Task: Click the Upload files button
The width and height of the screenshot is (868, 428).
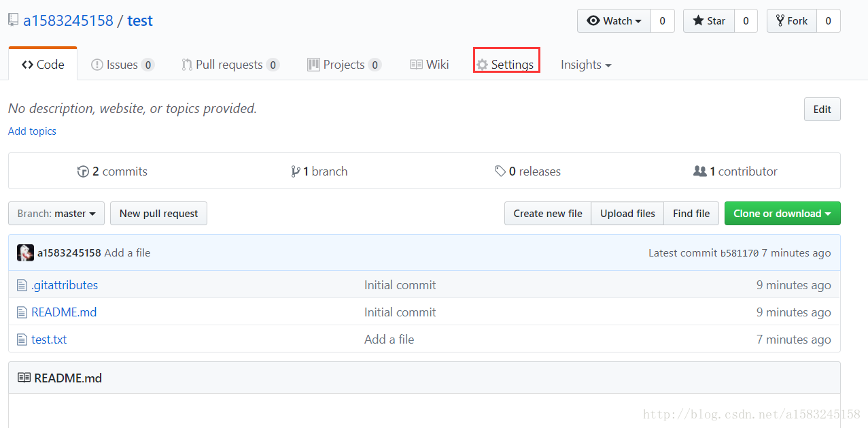Action: click(627, 214)
